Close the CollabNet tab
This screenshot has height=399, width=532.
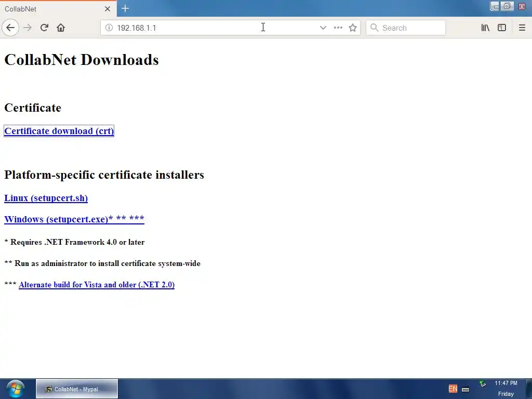pyautogui.click(x=108, y=9)
